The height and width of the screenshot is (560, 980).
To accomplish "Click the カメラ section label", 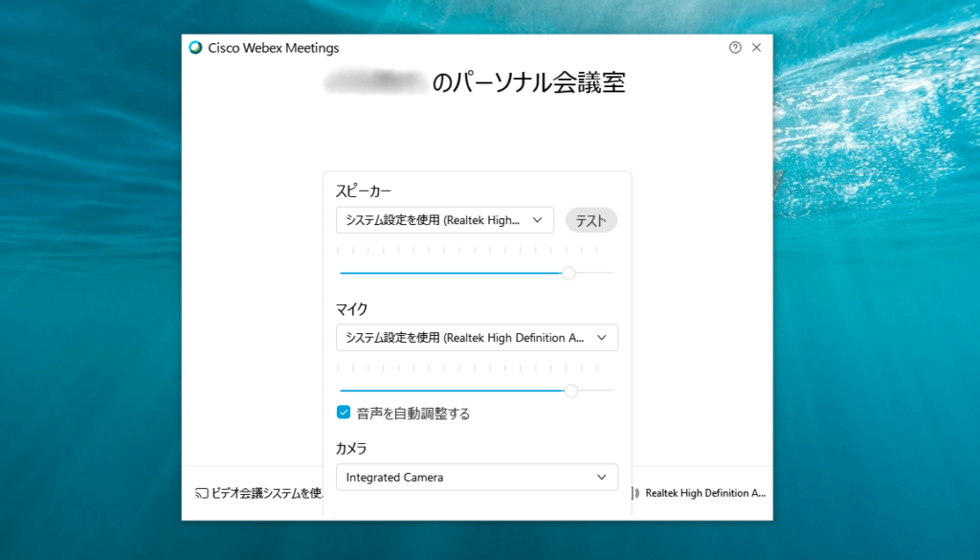I will [x=351, y=448].
